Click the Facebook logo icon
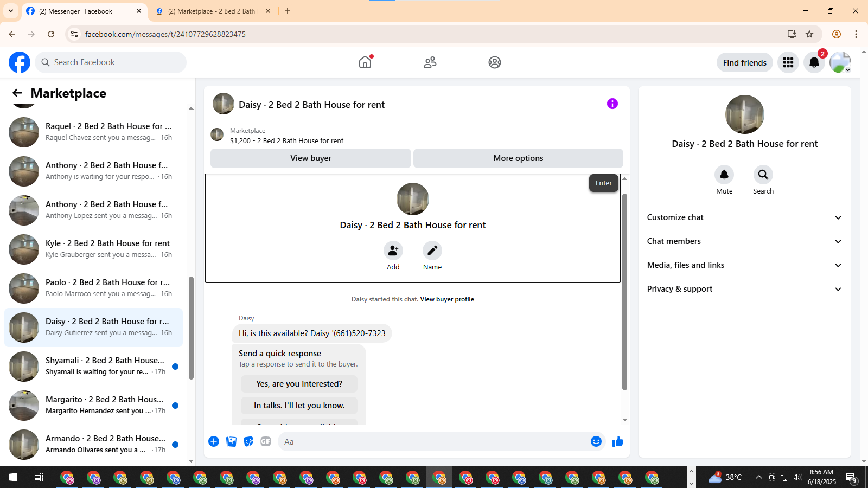 coord(20,62)
